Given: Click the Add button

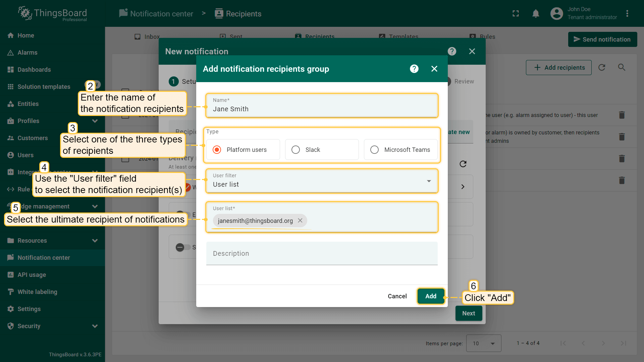Looking at the screenshot, I should pos(431,296).
